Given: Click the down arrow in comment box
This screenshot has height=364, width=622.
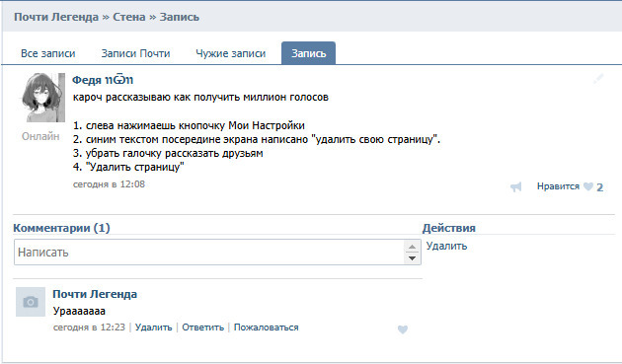Looking at the screenshot, I should coord(412,258).
